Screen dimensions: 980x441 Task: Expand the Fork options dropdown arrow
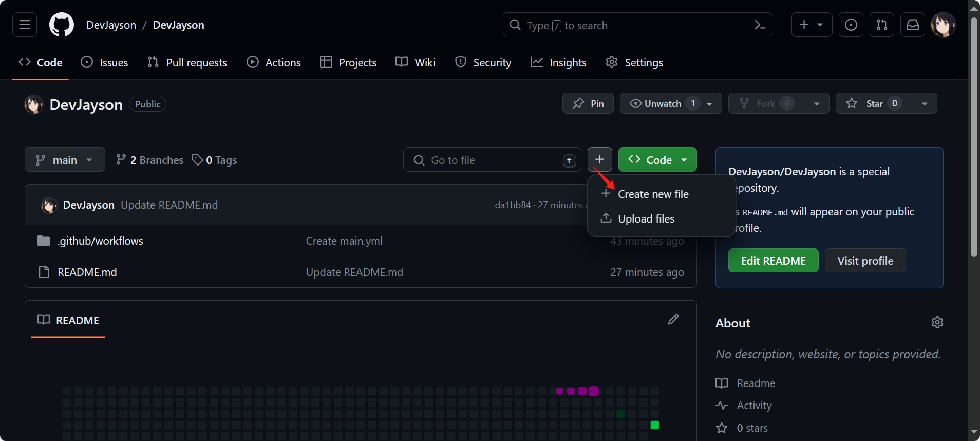pos(817,103)
